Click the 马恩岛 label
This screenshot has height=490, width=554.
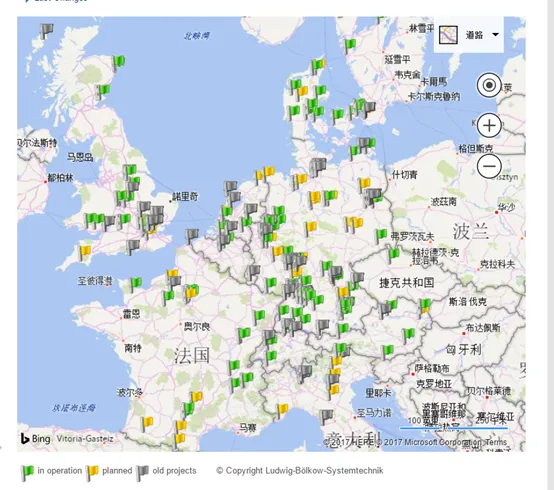coord(80,157)
